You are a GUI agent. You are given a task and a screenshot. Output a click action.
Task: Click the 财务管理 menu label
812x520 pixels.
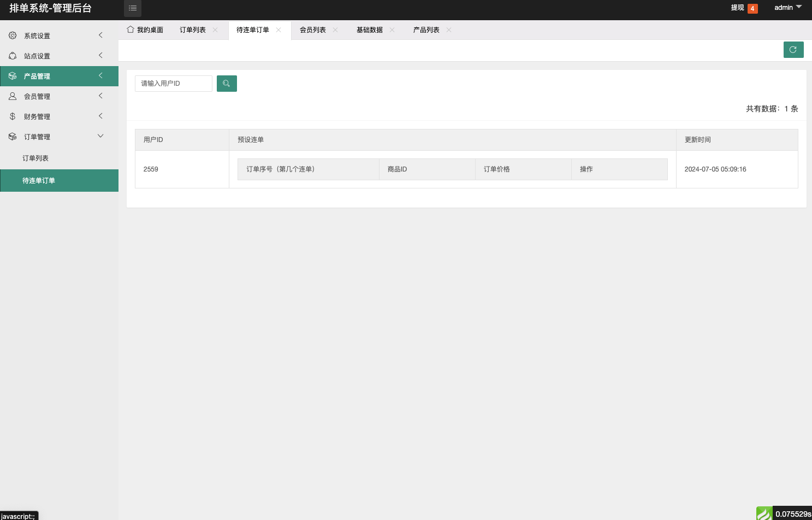[x=37, y=117]
